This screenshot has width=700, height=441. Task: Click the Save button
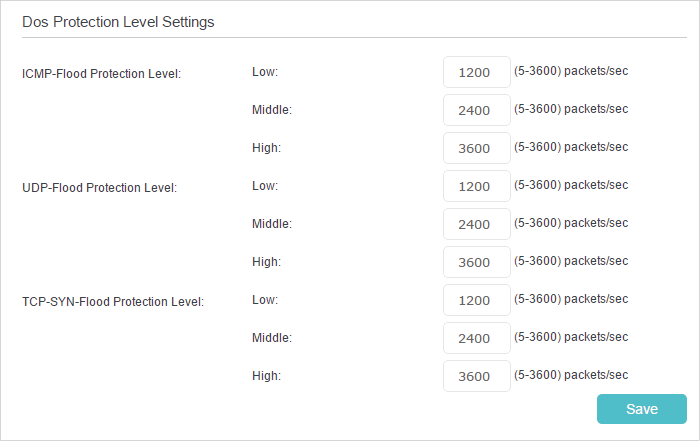[642, 409]
